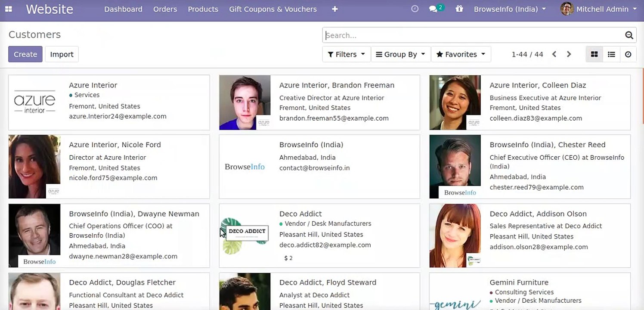Open Azure Interior, Nicole Ford title
This screenshot has width=644, height=310.
click(x=115, y=145)
